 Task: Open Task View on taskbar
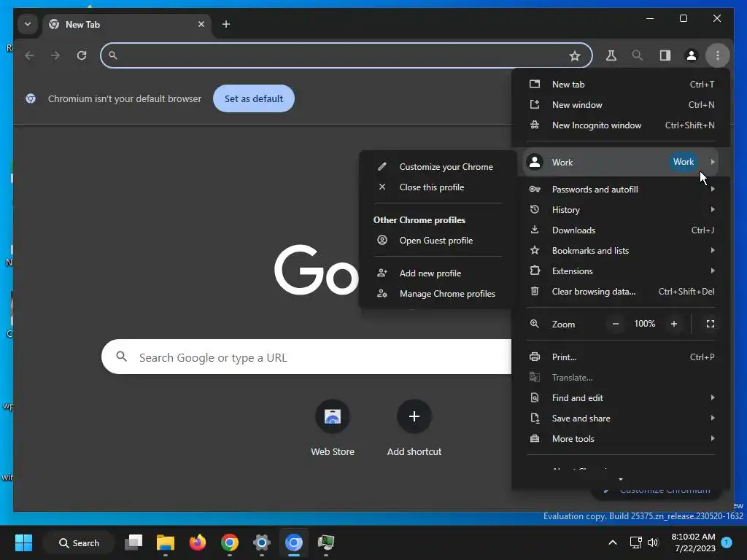pyautogui.click(x=133, y=542)
